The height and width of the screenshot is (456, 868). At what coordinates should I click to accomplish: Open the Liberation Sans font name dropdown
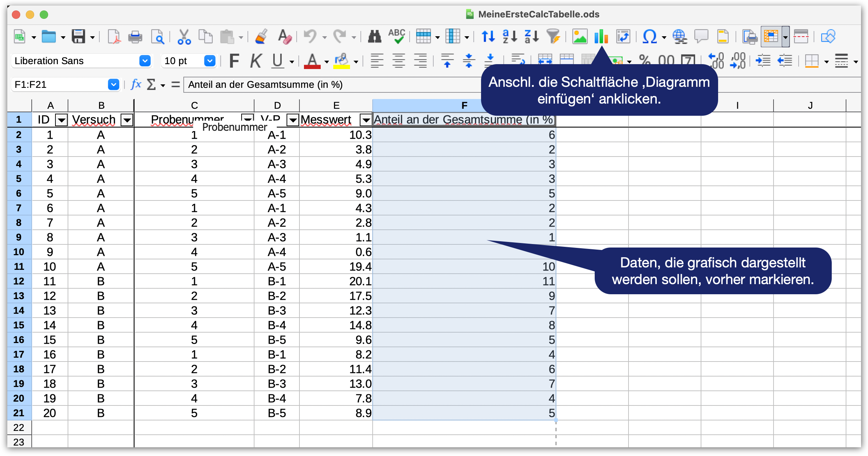145,61
